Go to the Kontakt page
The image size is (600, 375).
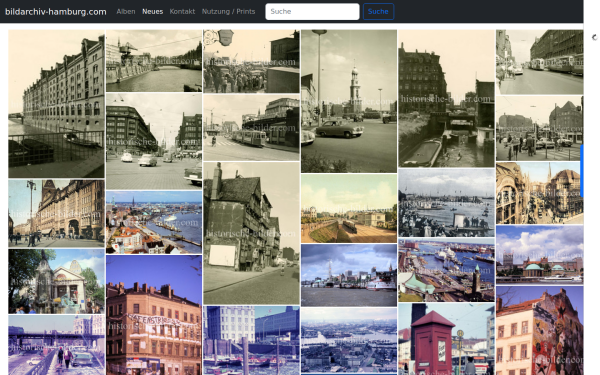(182, 11)
